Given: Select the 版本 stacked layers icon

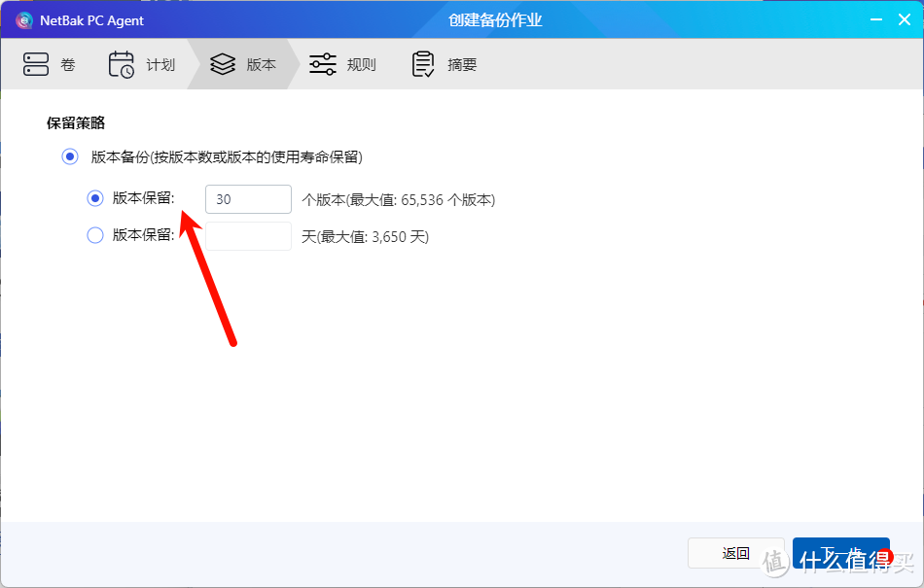Looking at the screenshot, I should point(222,63).
